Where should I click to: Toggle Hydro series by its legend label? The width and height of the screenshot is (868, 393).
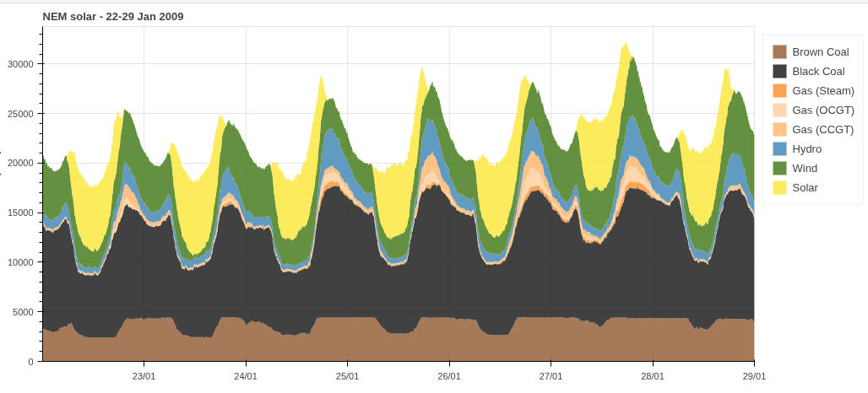click(807, 149)
